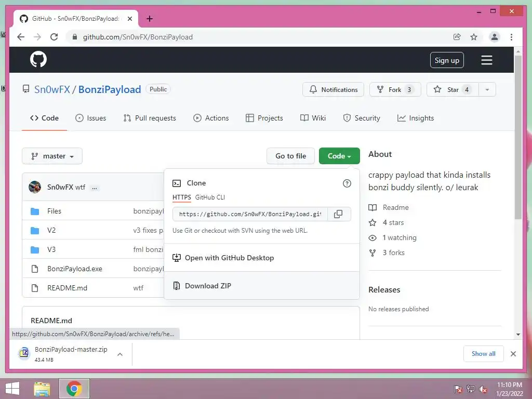The height and width of the screenshot is (399, 532).
Task: Open the Chrome profile avatar icon
Action: [495, 37]
